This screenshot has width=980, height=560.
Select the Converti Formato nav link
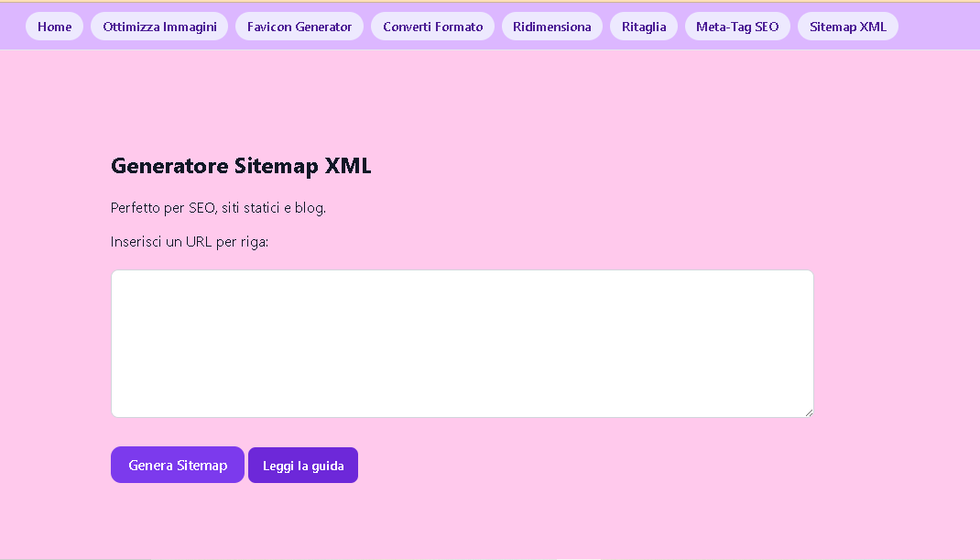coord(432,27)
